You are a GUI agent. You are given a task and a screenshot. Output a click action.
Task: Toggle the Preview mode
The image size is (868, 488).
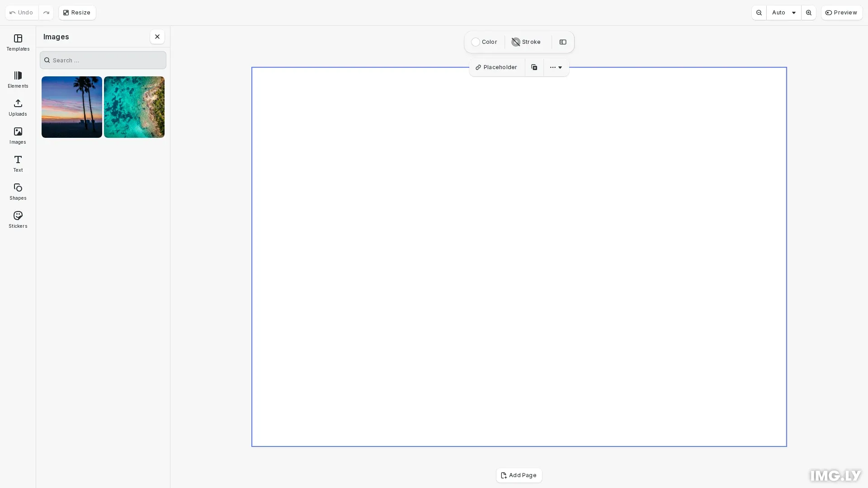841,13
